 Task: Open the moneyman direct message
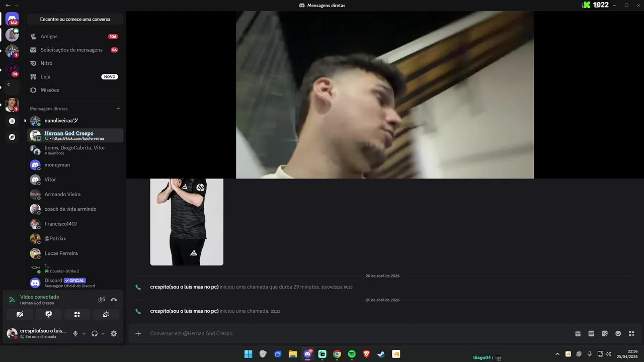(75, 165)
